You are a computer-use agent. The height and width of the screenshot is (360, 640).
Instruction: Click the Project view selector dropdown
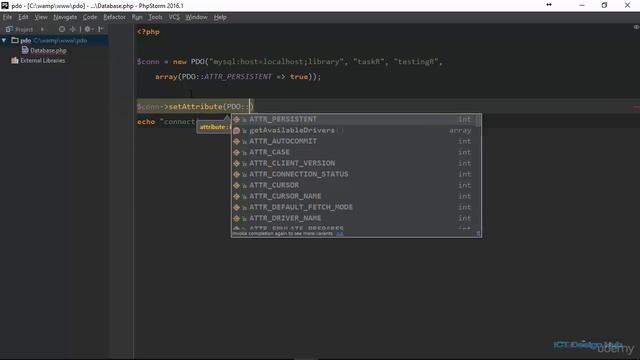tap(24, 29)
